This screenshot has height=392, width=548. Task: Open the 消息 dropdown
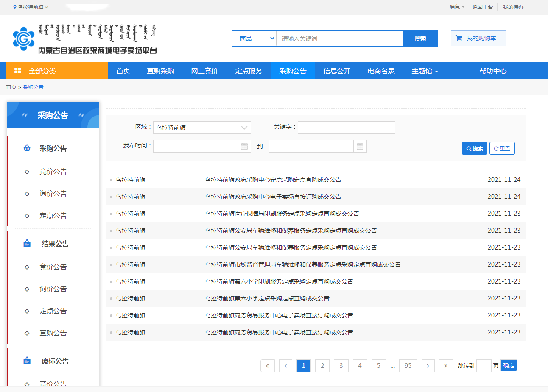(x=457, y=7)
